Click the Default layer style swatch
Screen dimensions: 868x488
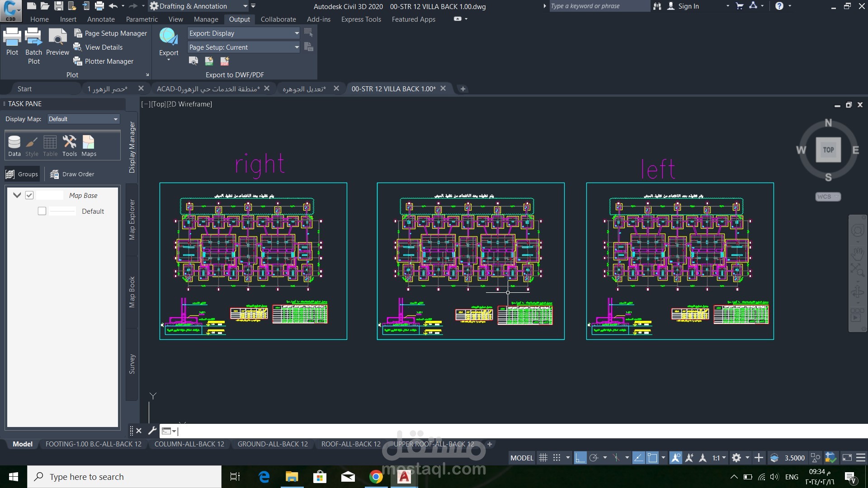(x=62, y=211)
